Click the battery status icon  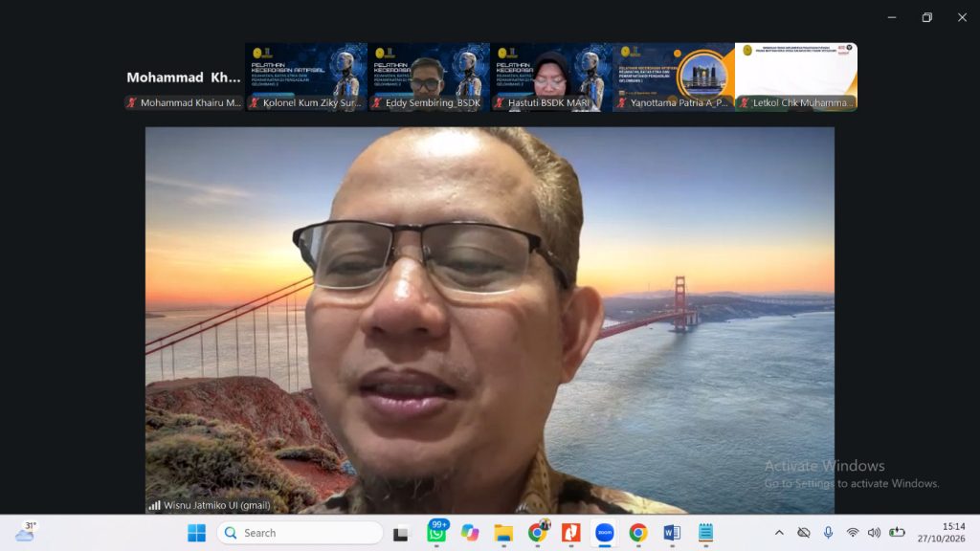[897, 533]
